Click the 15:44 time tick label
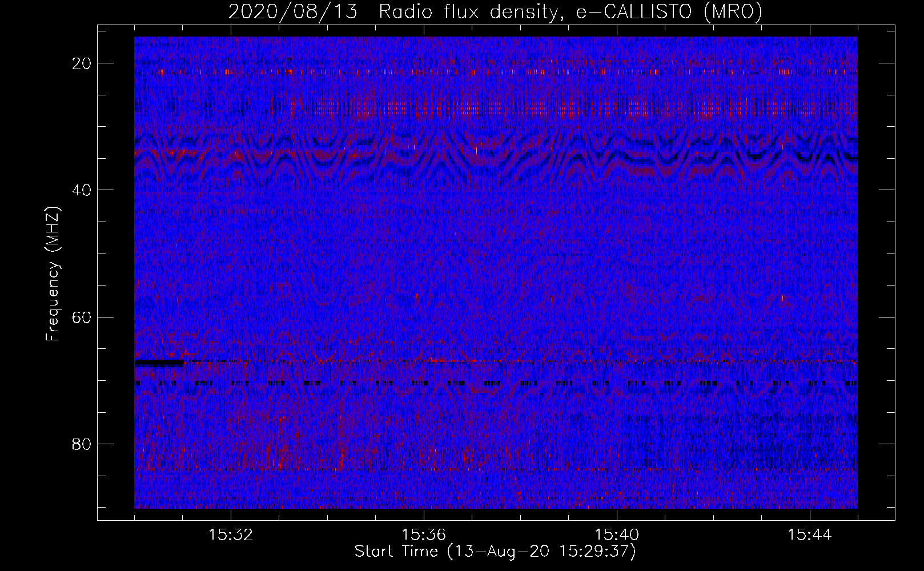Image resolution: width=924 pixels, height=571 pixels. point(810,535)
